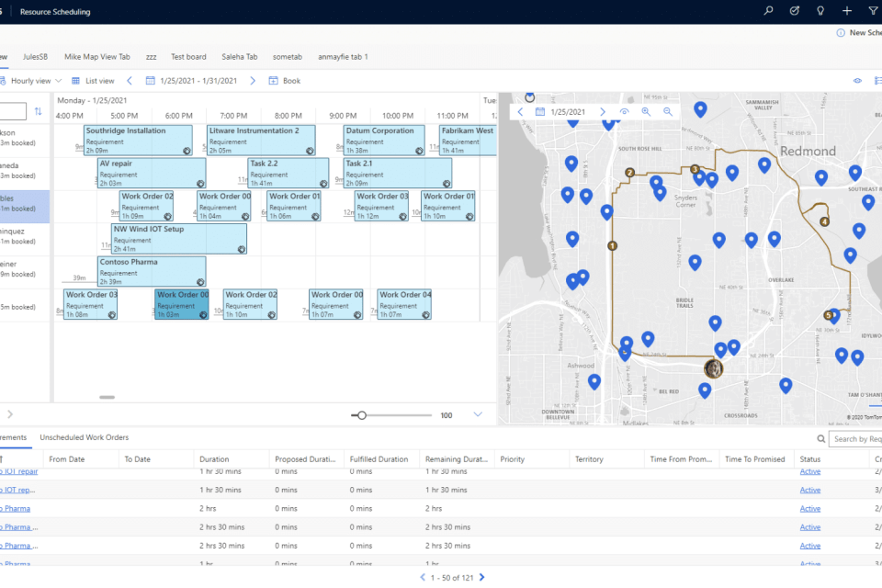Open the schedule board date range calendar

coord(151,81)
